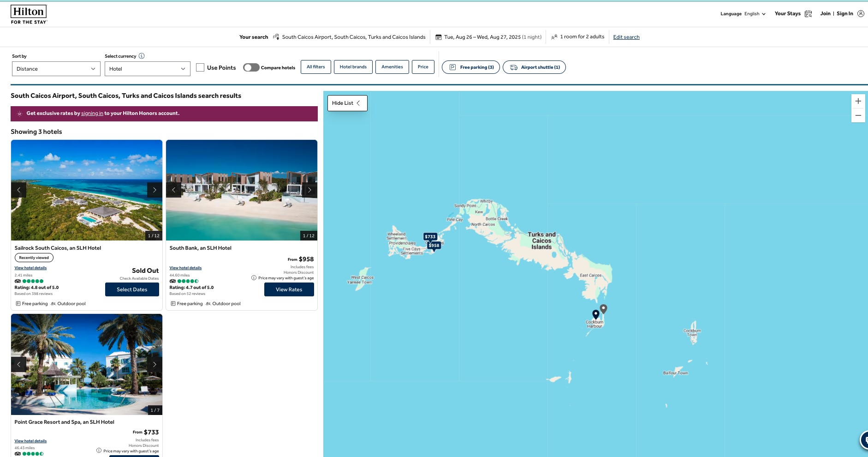Show next photo of Point Grace Resort

click(155, 364)
